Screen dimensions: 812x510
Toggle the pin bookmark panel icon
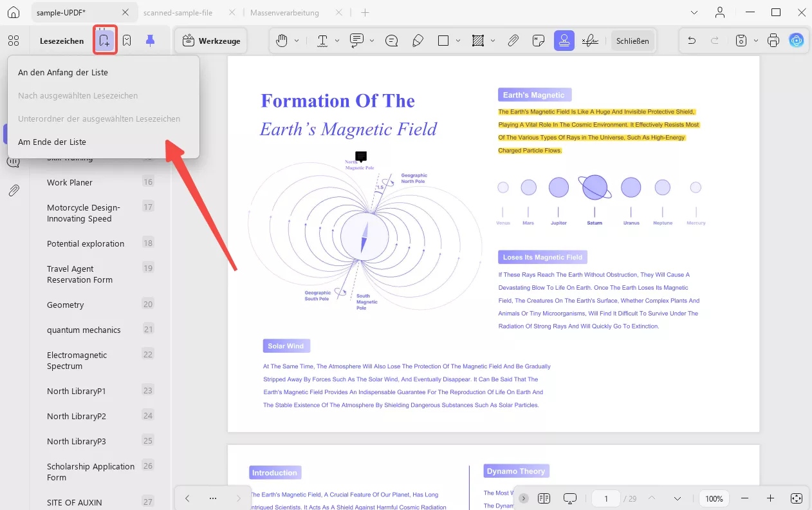[x=150, y=41]
